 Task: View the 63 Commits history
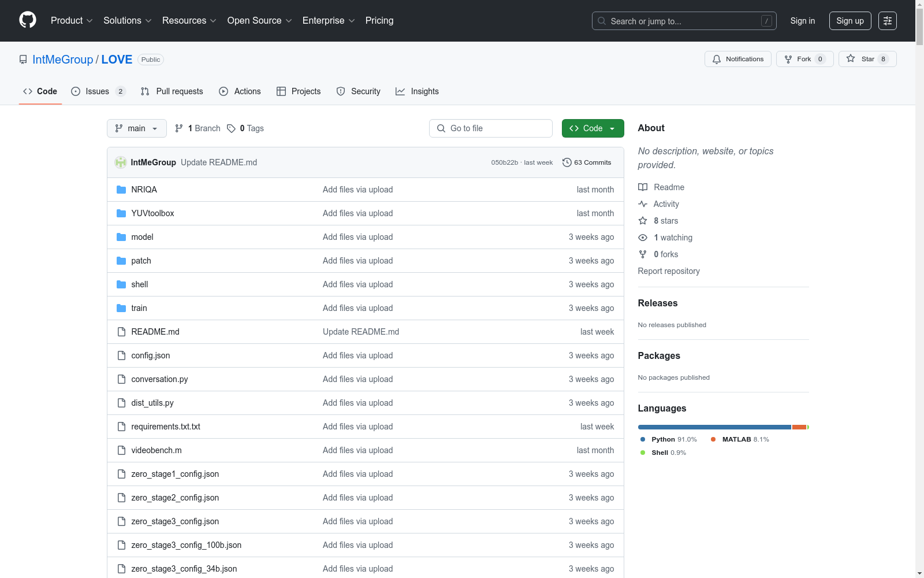(x=587, y=162)
